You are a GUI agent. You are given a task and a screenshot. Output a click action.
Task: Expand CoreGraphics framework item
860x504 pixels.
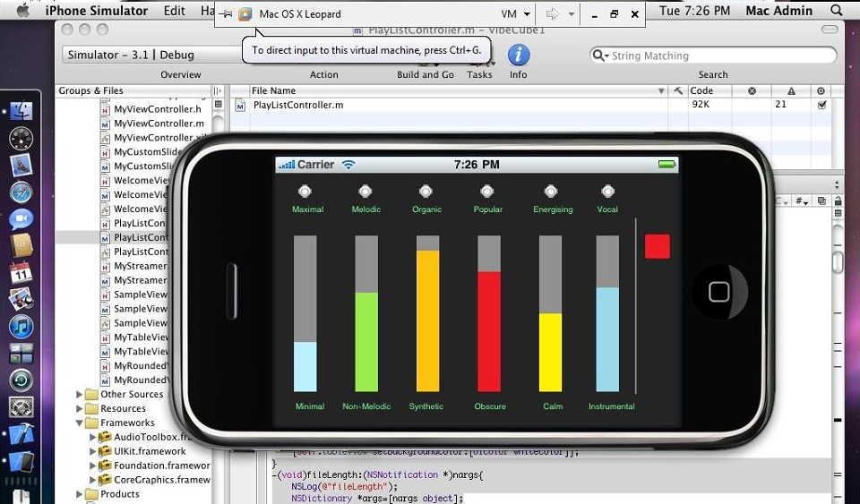tap(92, 480)
